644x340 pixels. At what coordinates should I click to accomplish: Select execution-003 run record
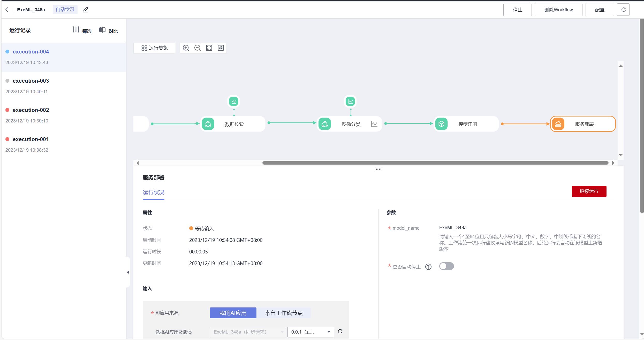31,81
